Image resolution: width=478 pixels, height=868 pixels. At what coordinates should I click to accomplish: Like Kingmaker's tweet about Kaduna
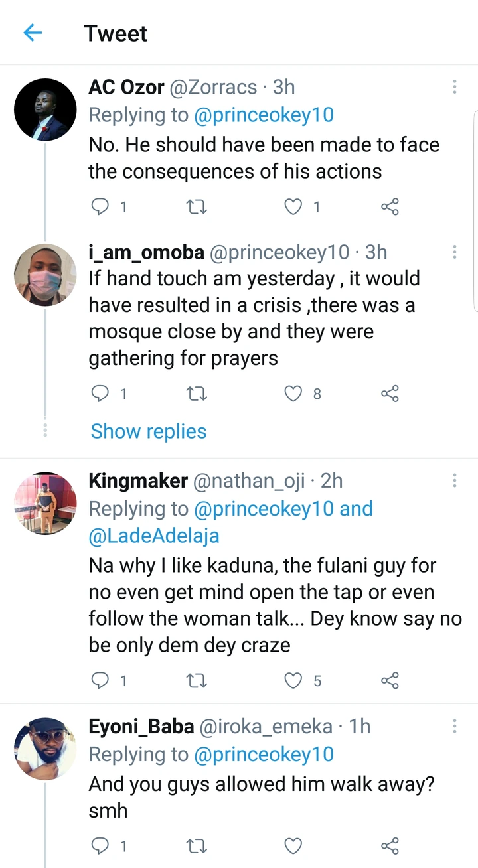tap(293, 680)
